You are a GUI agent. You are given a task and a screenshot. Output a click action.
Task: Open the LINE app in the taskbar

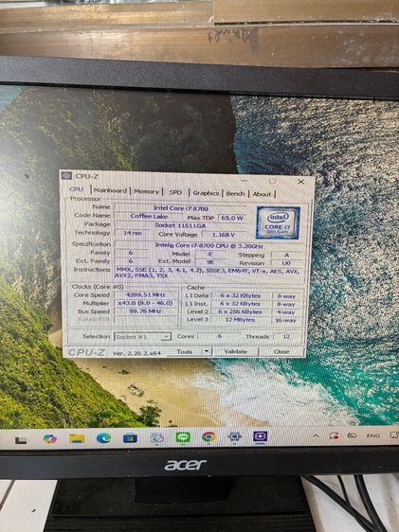click(183, 437)
